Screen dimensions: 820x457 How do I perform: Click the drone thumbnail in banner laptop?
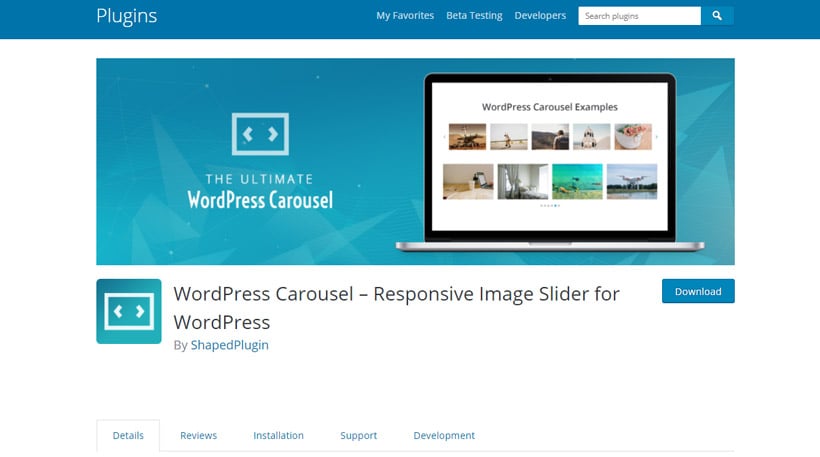click(632, 181)
